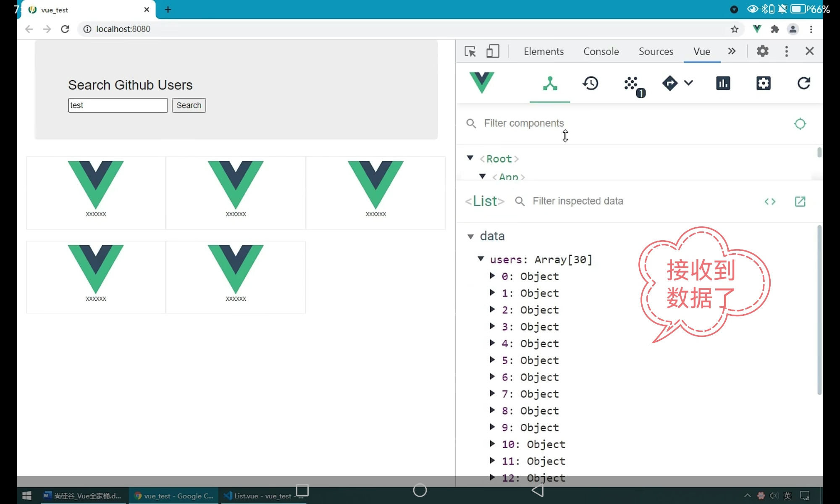Toggle element inspect picker in DevTools
840x504 pixels.
point(470,51)
